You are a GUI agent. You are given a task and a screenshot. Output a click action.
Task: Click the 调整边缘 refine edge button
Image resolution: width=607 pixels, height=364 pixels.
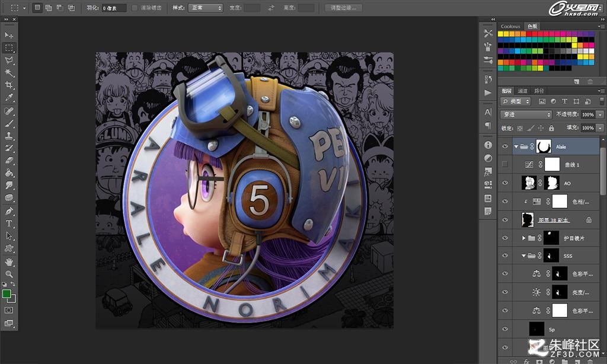pos(343,8)
